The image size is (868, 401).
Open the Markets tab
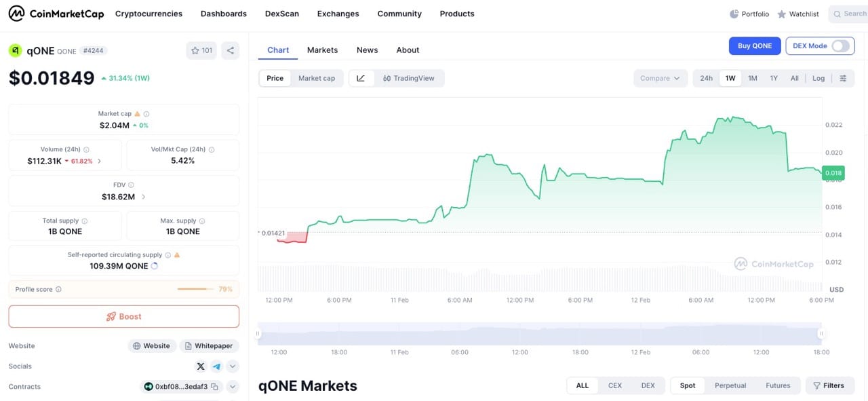(322, 50)
